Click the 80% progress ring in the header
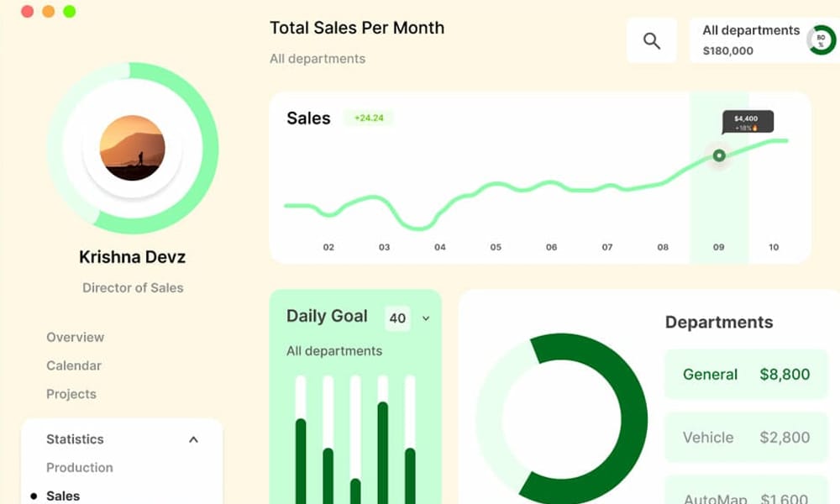 [821, 39]
